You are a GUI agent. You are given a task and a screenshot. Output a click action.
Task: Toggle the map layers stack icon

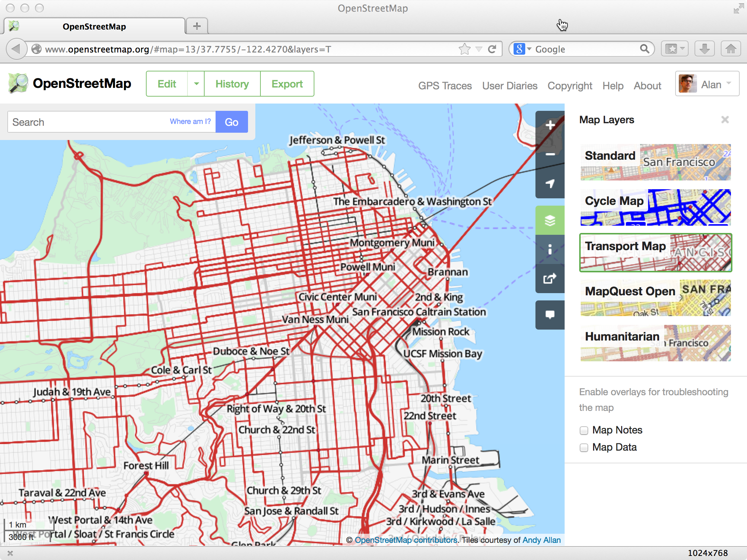[x=550, y=220]
